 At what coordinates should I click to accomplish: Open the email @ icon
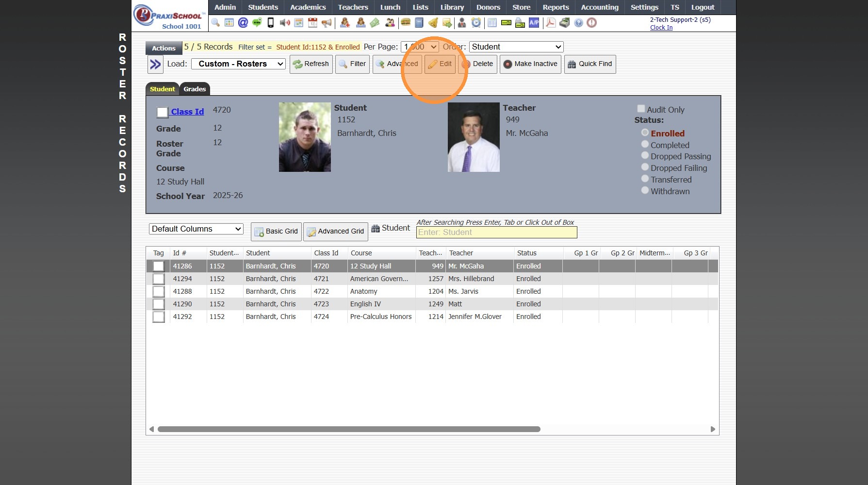tap(243, 23)
